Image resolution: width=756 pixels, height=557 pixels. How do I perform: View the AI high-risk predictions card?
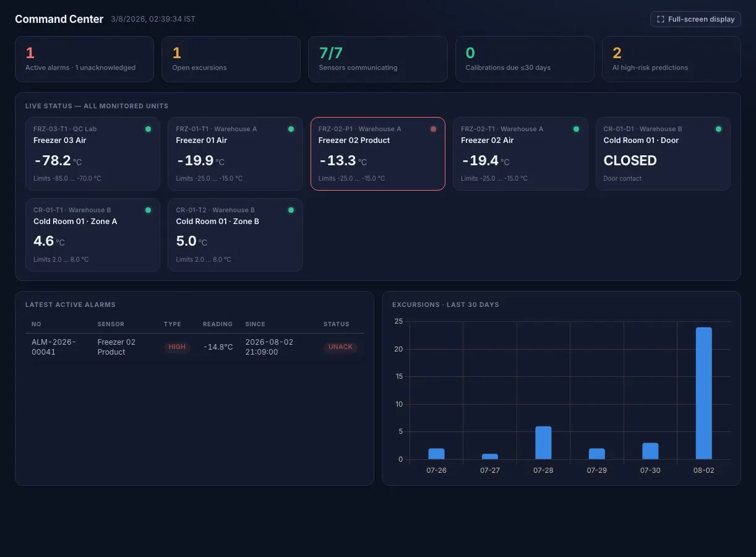click(671, 59)
